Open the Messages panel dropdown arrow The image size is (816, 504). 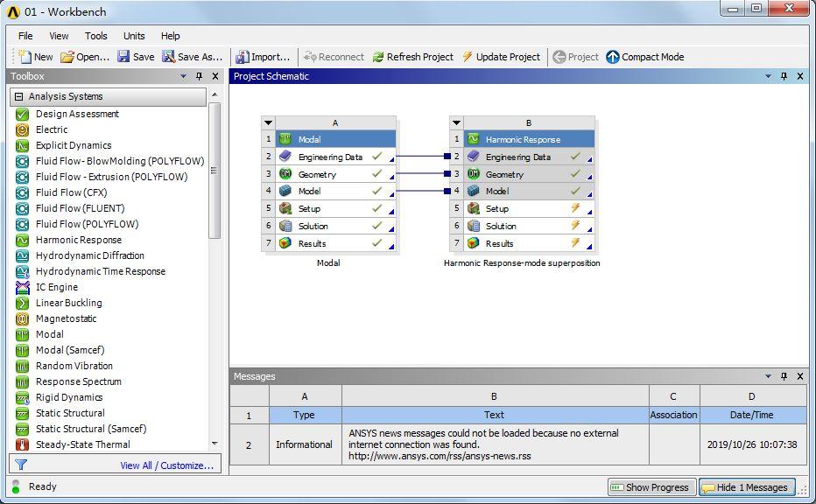pyautogui.click(x=768, y=376)
